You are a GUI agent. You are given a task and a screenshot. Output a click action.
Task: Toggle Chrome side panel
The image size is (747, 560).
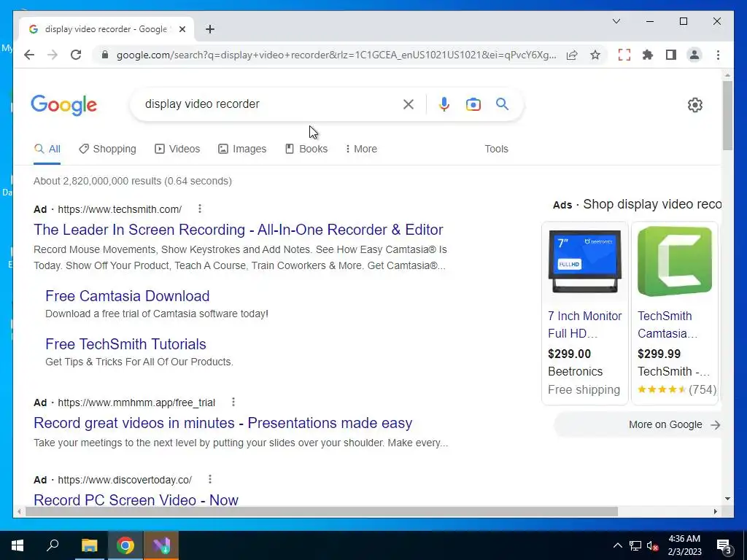tap(671, 55)
